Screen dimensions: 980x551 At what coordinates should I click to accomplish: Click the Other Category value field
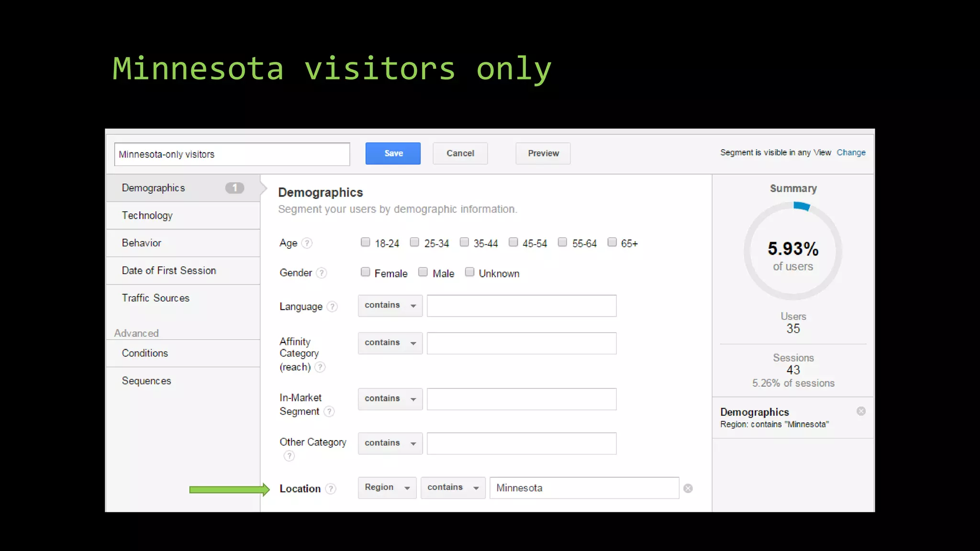tap(522, 443)
